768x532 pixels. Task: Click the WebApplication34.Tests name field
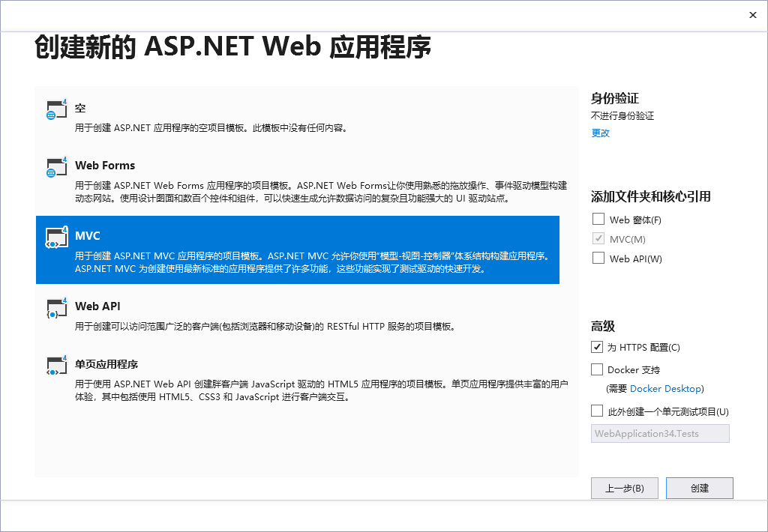(660, 434)
